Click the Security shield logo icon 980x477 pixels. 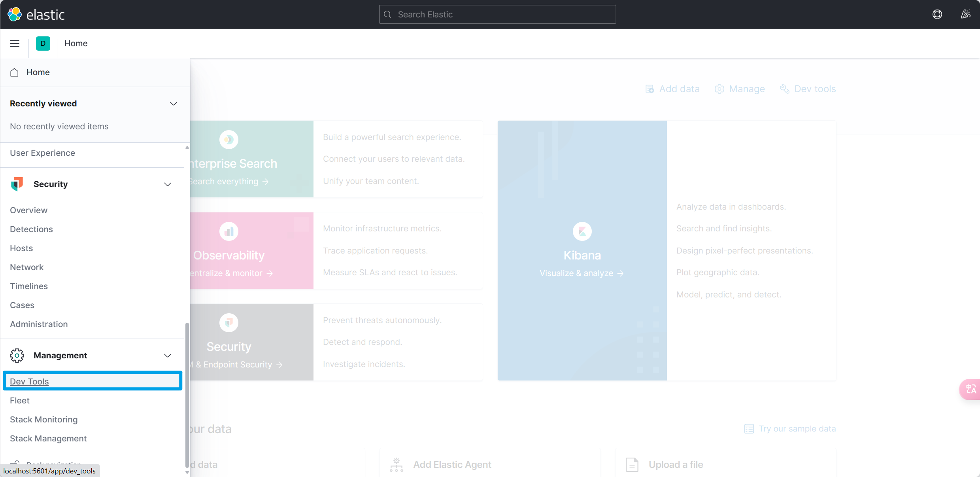pyautogui.click(x=17, y=184)
